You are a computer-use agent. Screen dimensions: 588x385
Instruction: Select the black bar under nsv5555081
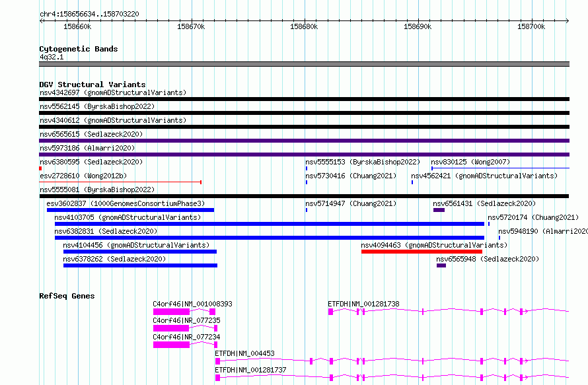304,196
